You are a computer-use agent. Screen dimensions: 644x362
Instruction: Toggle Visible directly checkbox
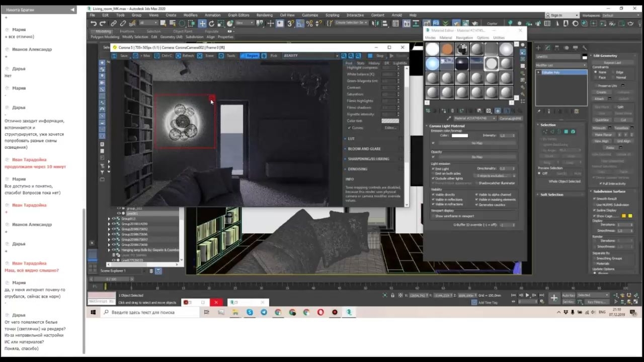click(x=433, y=195)
